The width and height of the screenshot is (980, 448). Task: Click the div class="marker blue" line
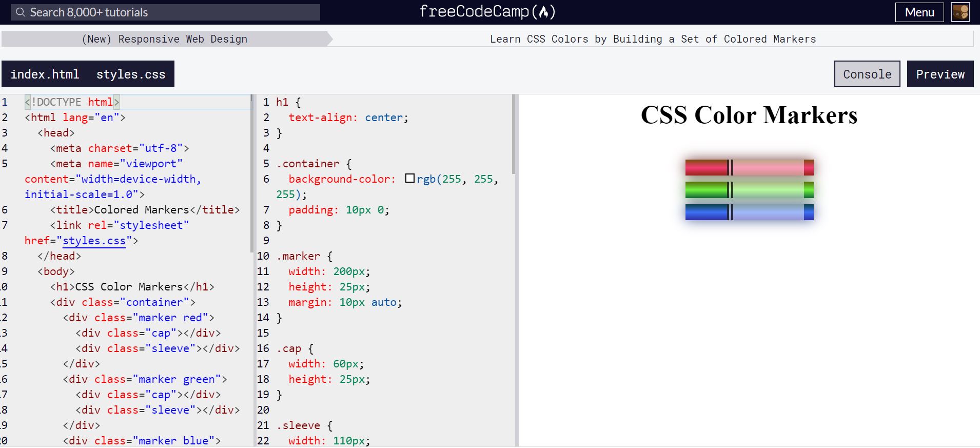[x=142, y=441]
